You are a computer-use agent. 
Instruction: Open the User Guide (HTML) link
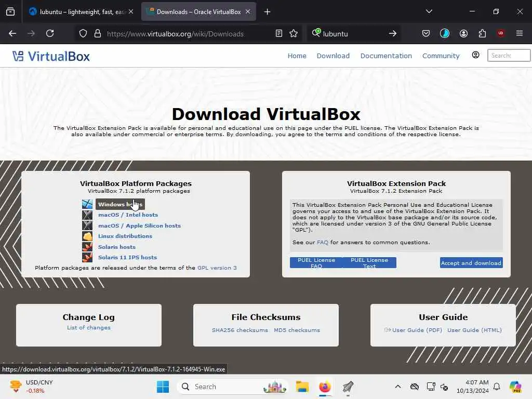[474, 330]
